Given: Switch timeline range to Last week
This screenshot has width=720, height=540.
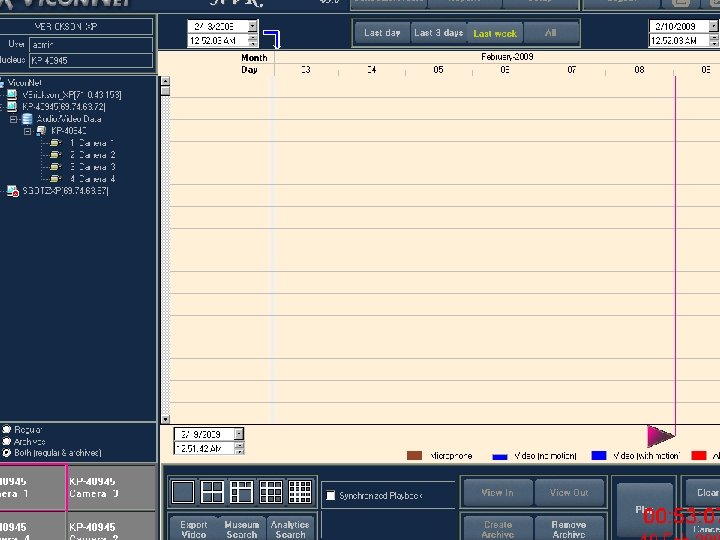Looking at the screenshot, I should tap(495, 33).
